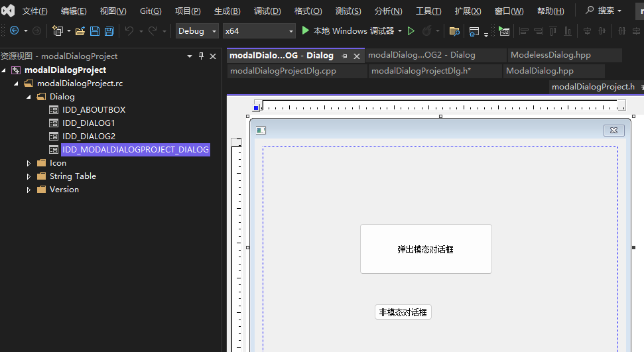The height and width of the screenshot is (352, 644).
Task: Open the resource view window options dropdown
Action: coord(189,56)
